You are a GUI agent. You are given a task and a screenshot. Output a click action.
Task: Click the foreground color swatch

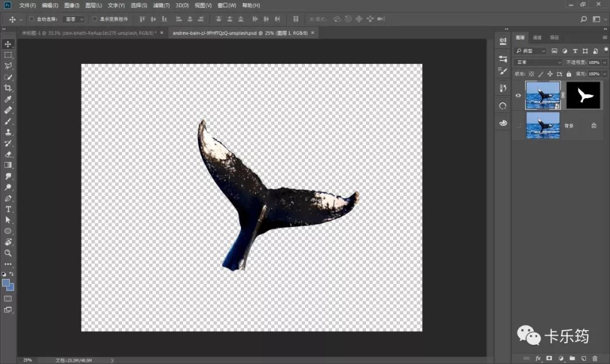coord(6,283)
